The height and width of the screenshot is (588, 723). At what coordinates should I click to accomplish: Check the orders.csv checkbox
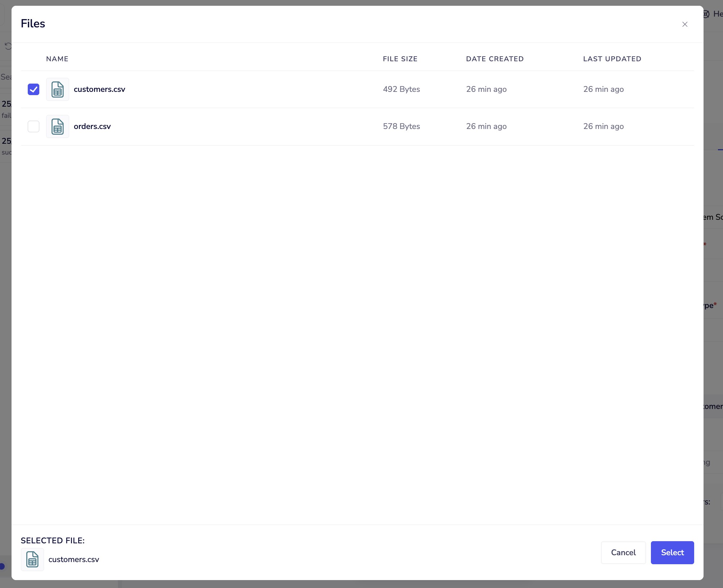(34, 126)
